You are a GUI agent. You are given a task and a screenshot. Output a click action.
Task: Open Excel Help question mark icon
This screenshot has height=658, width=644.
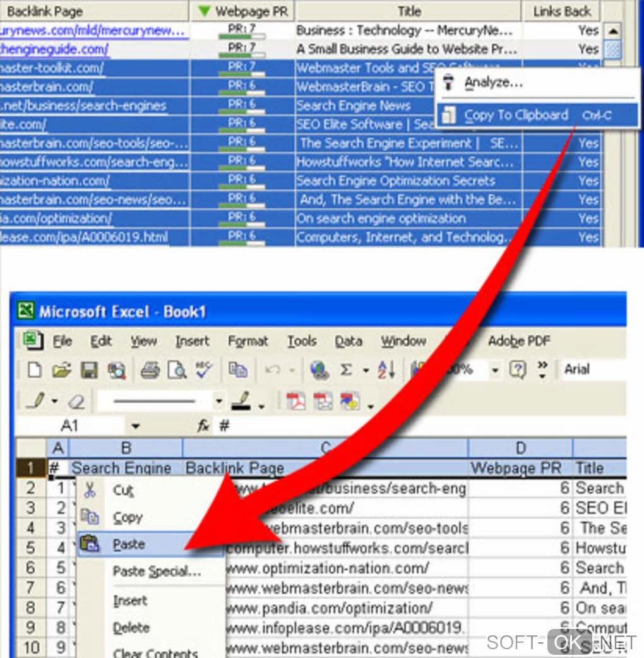517,370
